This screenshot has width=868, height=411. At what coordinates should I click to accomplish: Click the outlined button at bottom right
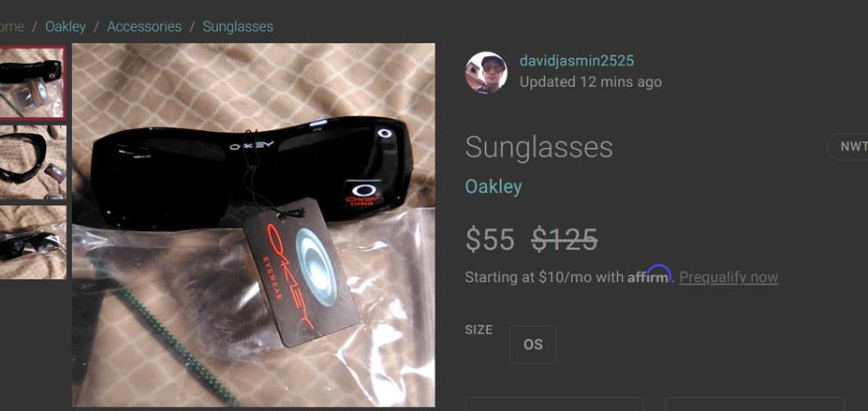click(755, 404)
